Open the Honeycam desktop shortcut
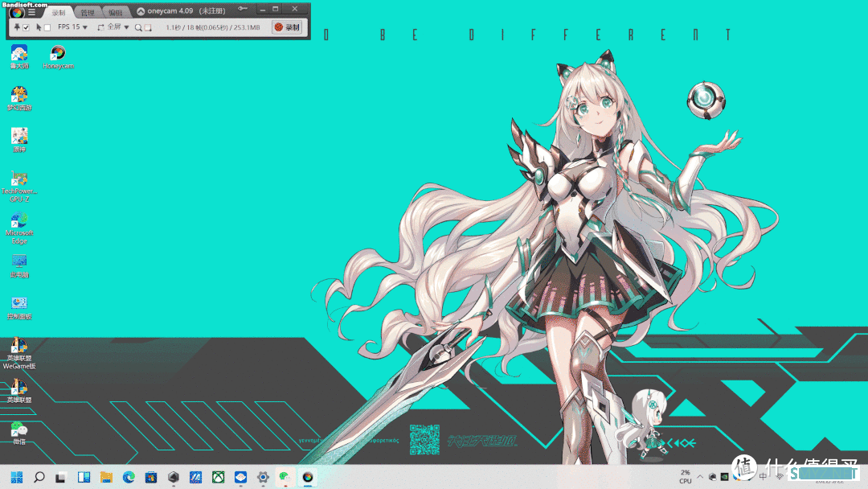The height and width of the screenshot is (489, 868). 58,58
